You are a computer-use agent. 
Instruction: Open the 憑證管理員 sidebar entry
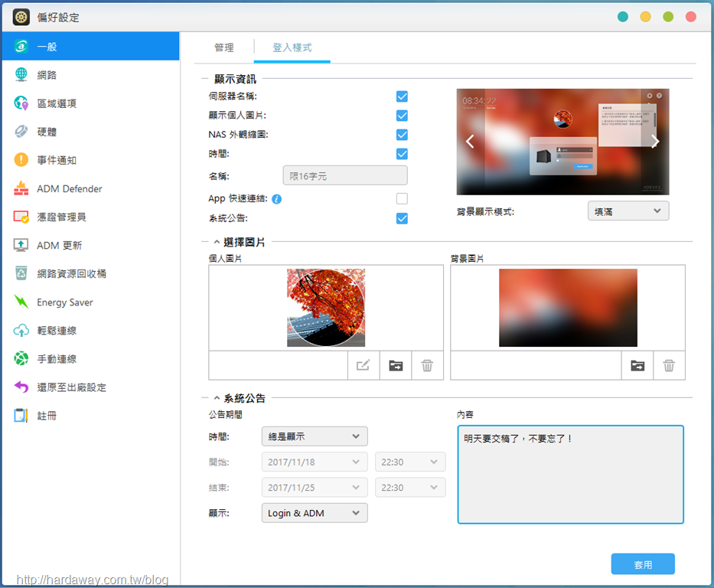point(90,217)
